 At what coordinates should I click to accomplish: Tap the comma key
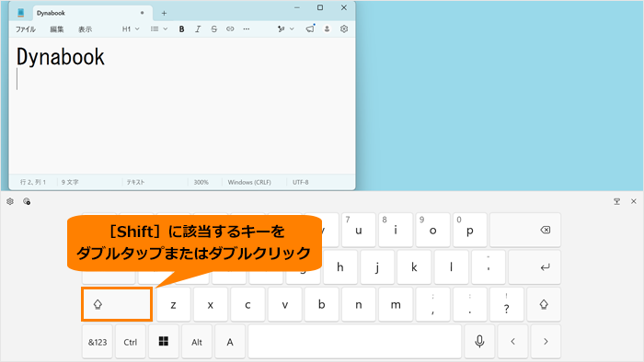click(x=433, y=305)
